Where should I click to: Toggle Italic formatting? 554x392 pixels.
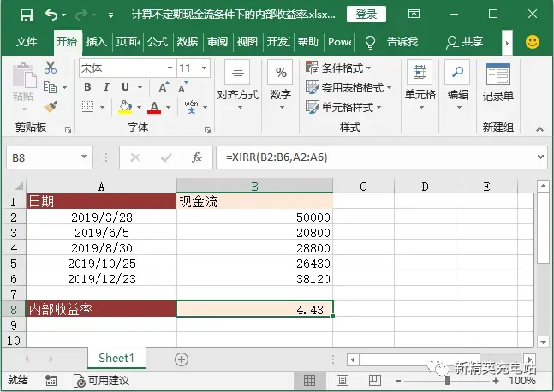pos(106,87)
